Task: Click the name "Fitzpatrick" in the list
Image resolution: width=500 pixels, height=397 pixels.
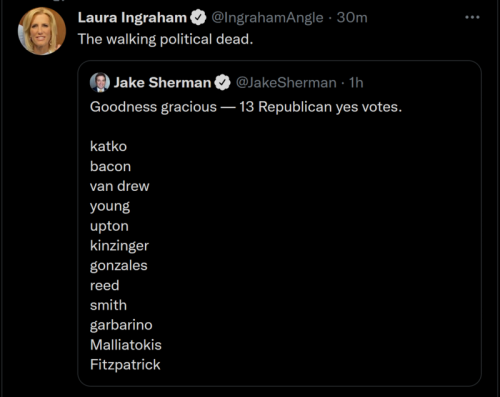Action: click(125, 365)
